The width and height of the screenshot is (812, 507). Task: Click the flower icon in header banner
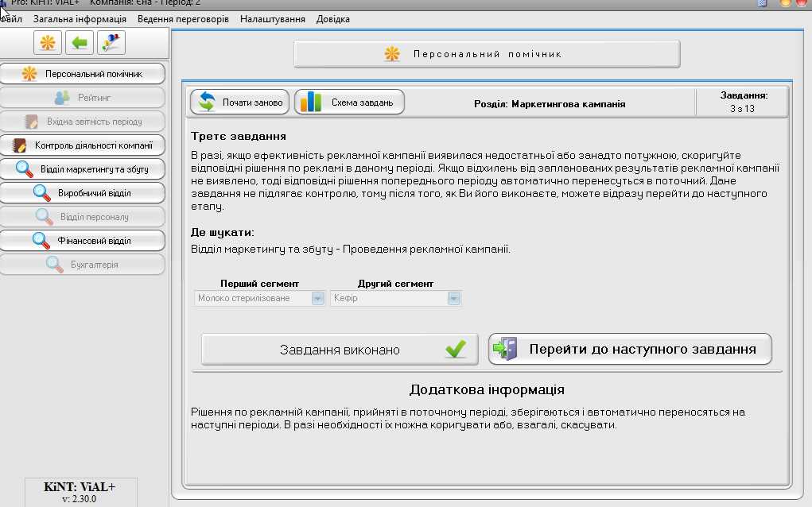[x=392, y=54]
